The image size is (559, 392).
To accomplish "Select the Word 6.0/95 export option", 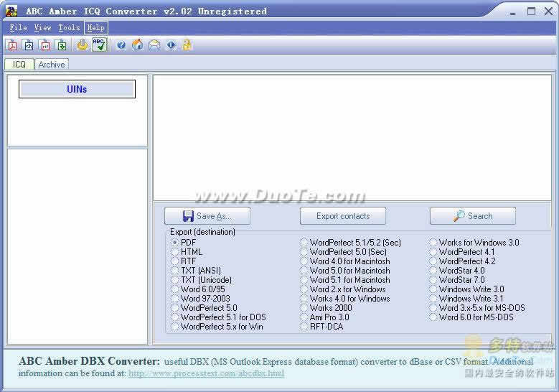I will (x=198, y=289).
